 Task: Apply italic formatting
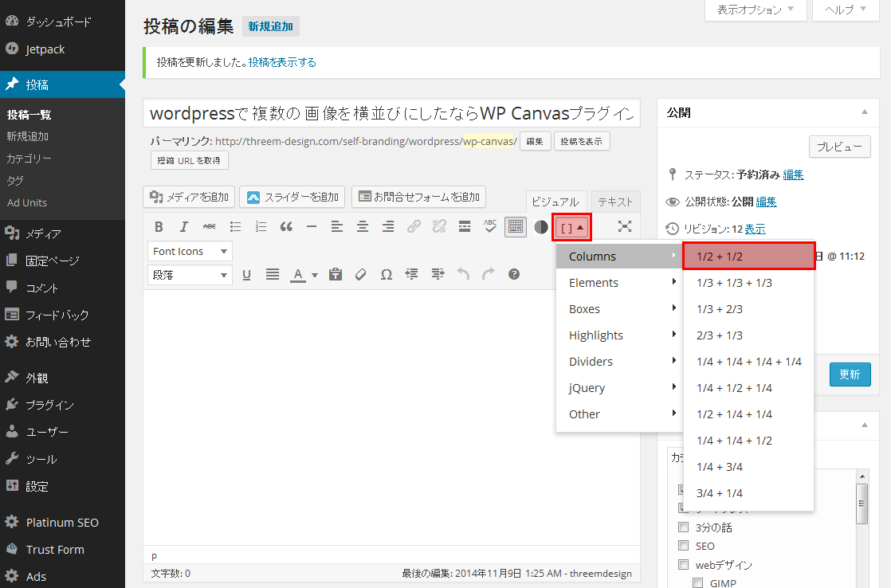tap(183, 227)
